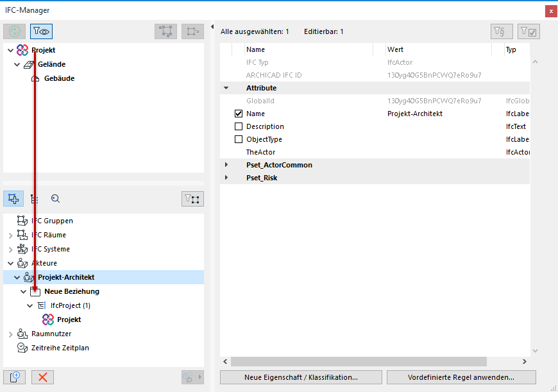Screen dimensions: 558x392
Task: Collapse the left panel with arrow
Action: (x=212, y=26)
